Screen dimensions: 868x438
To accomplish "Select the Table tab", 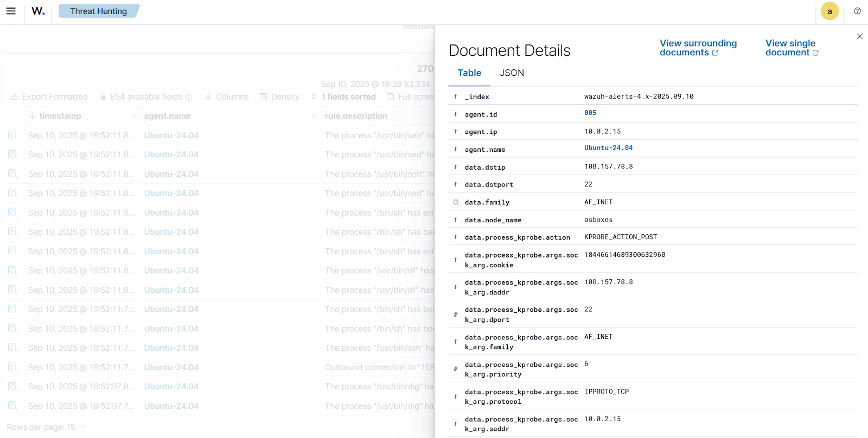I will click(x=469, y=73).
